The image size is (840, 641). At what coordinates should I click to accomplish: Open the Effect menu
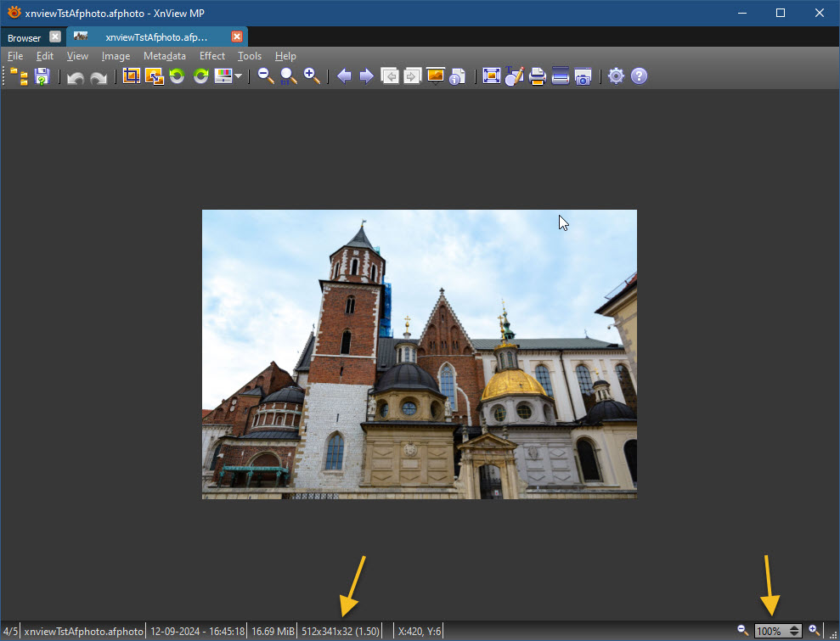tap(212, 56)
